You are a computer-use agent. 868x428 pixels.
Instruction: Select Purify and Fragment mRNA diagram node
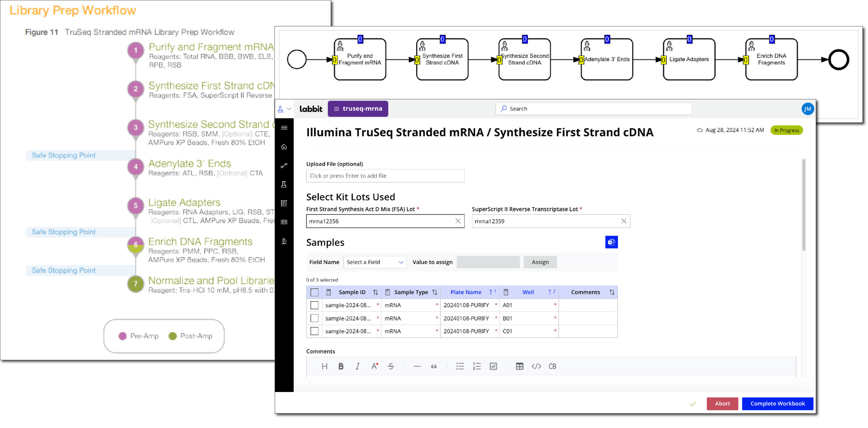coord(360,59)
